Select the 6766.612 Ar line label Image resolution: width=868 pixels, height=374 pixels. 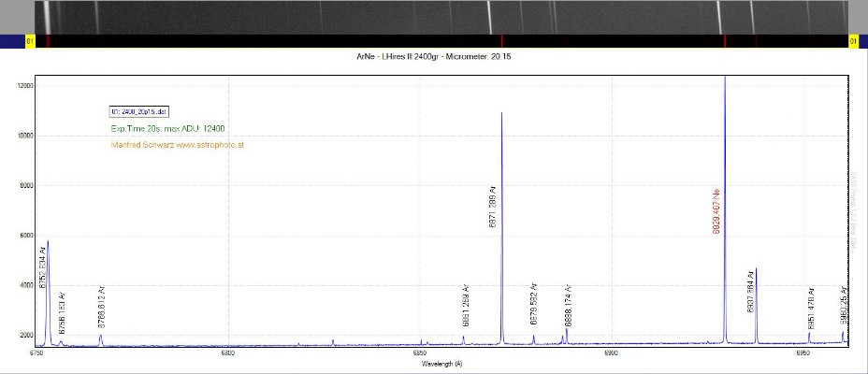101,309
